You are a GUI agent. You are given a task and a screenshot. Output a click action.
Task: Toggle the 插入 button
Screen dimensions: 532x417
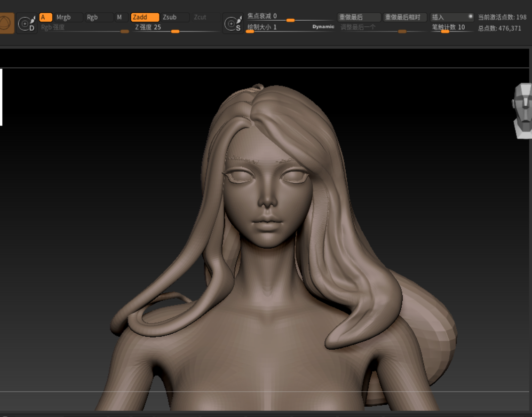click(452, 17)
